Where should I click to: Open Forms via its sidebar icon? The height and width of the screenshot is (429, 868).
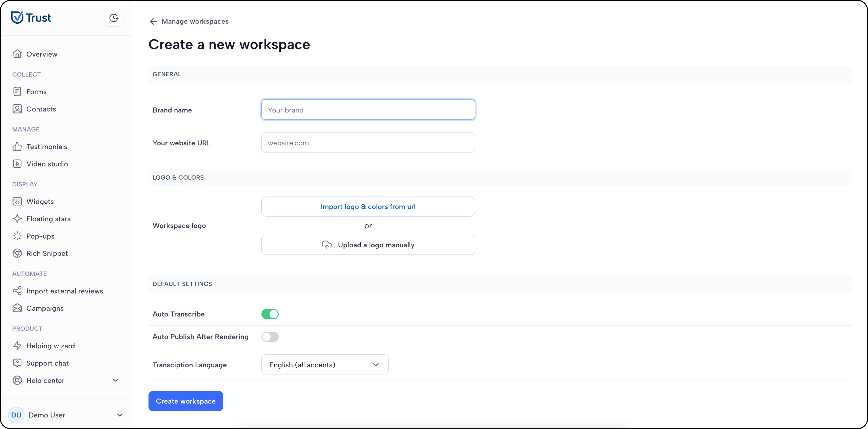coord(17,91)
